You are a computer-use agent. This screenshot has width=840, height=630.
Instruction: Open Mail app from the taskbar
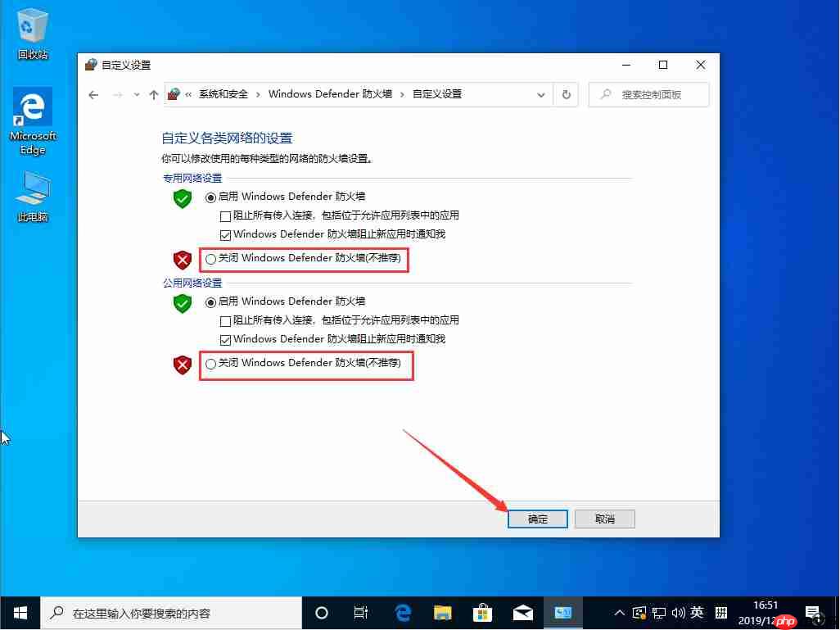[523, 613]
